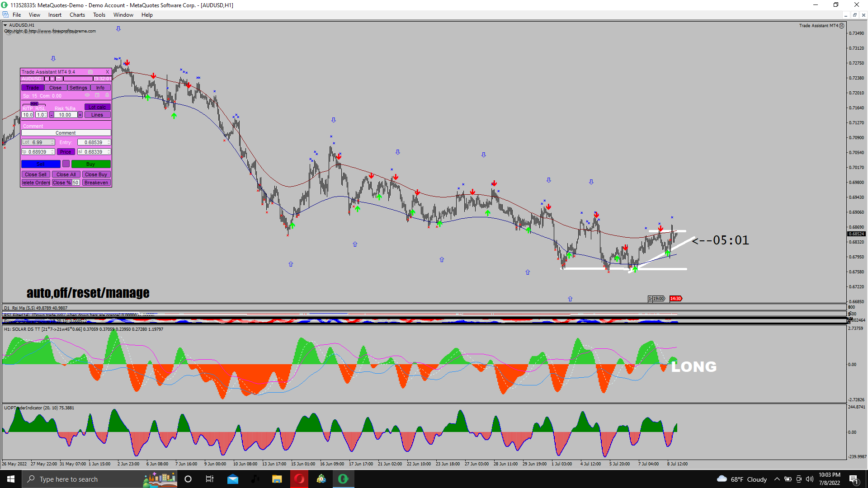The width and height of the screenshot is (868, 488).
Task: Click the Breakeven button
Action: click(96, 183)
